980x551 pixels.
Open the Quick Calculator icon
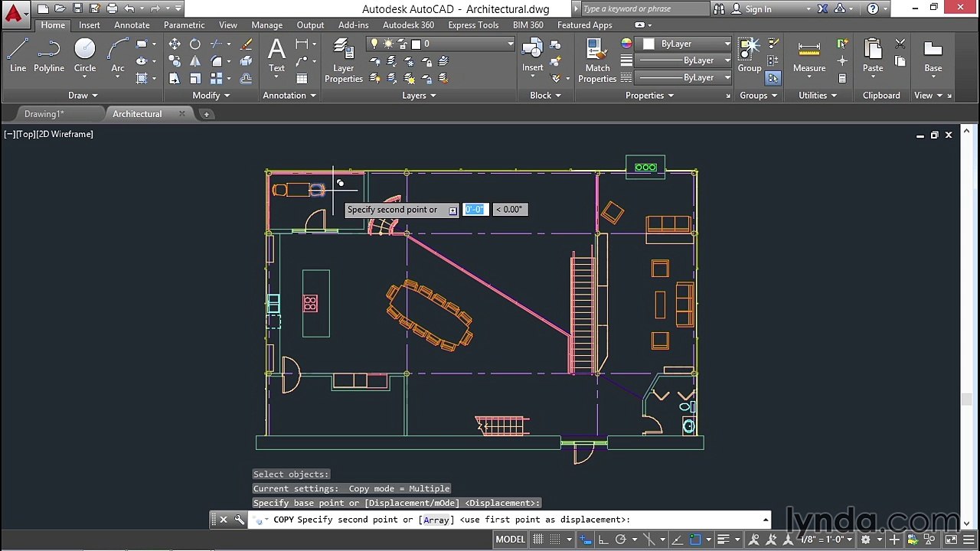click(x=842, y=78)
